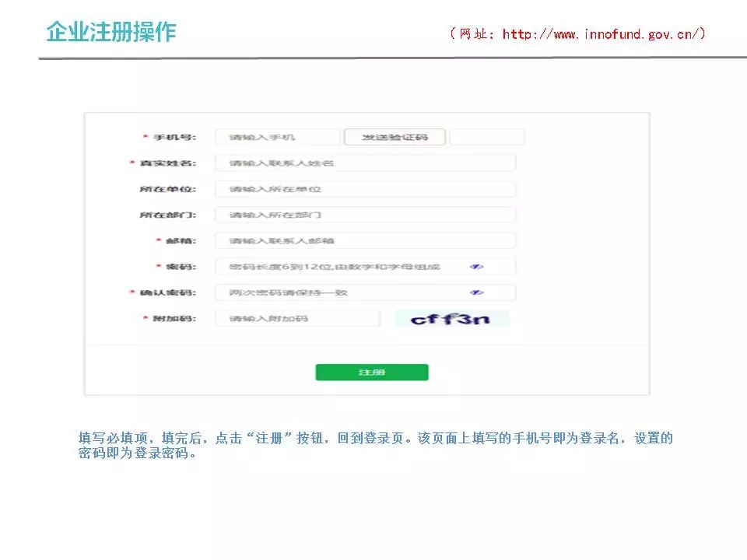Send the verification code
Screen dimensions: 747x560
pyautogui.click(x=395, y=137)
